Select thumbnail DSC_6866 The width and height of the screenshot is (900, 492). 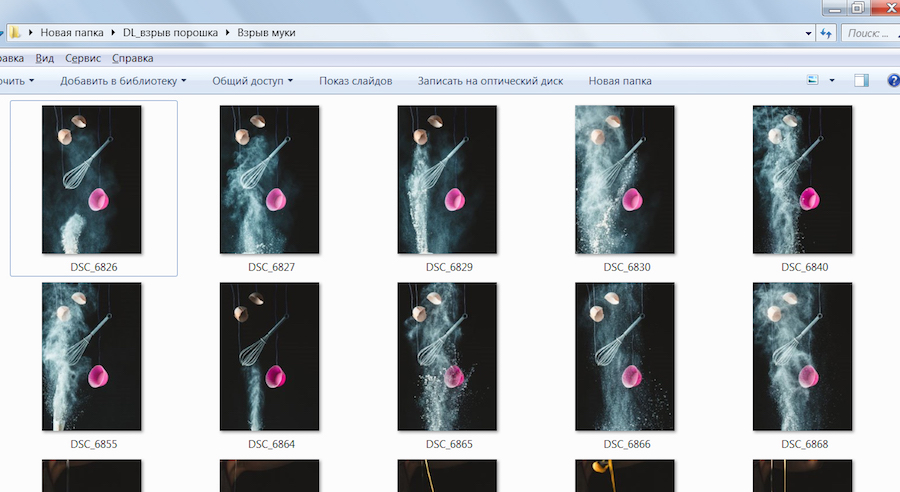tap(624, 357)
